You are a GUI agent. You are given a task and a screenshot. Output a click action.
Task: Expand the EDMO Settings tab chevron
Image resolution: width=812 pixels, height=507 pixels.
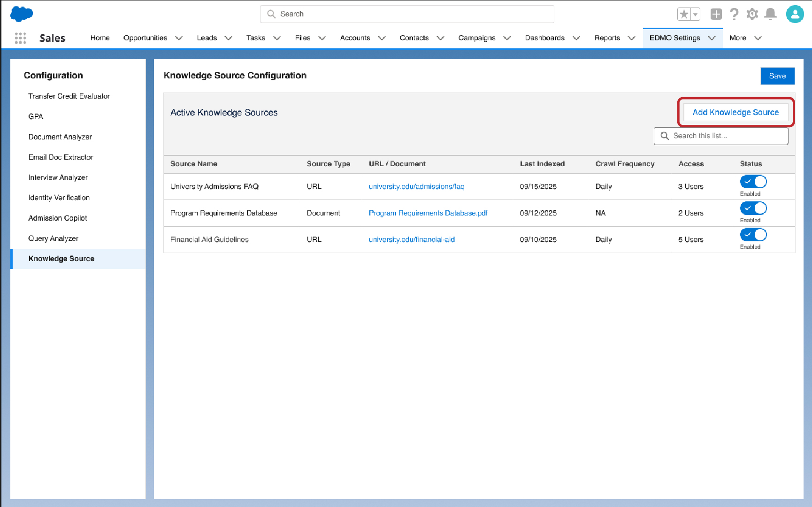click(712, 38)
